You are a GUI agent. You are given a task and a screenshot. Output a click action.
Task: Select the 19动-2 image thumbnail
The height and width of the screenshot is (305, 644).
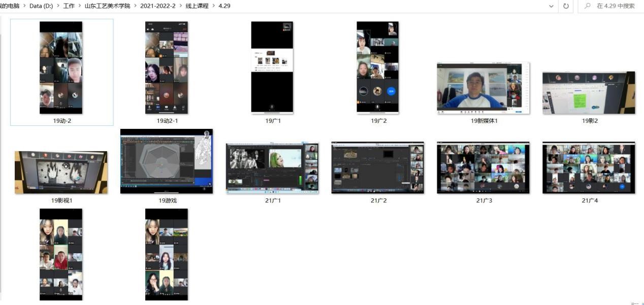(61, 67)
